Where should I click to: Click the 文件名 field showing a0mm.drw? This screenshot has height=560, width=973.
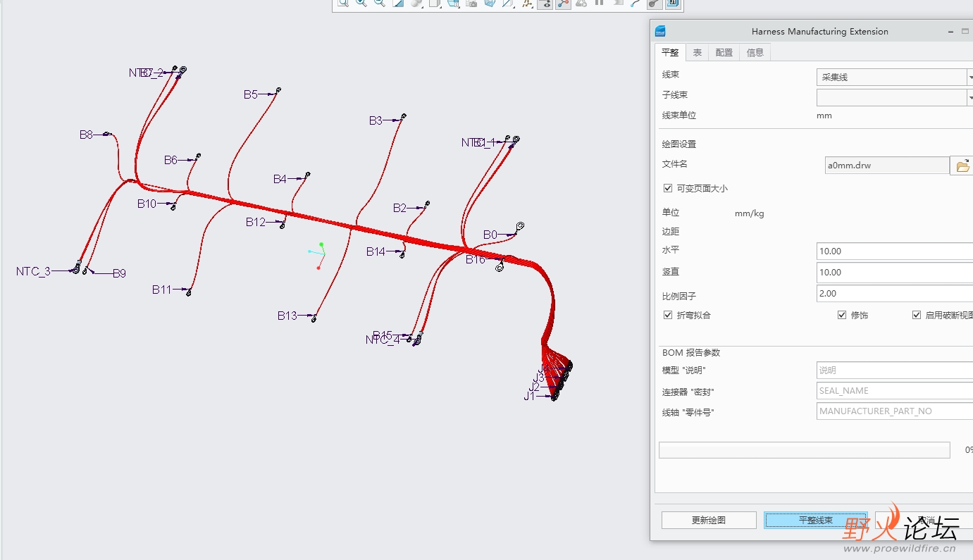887,166
